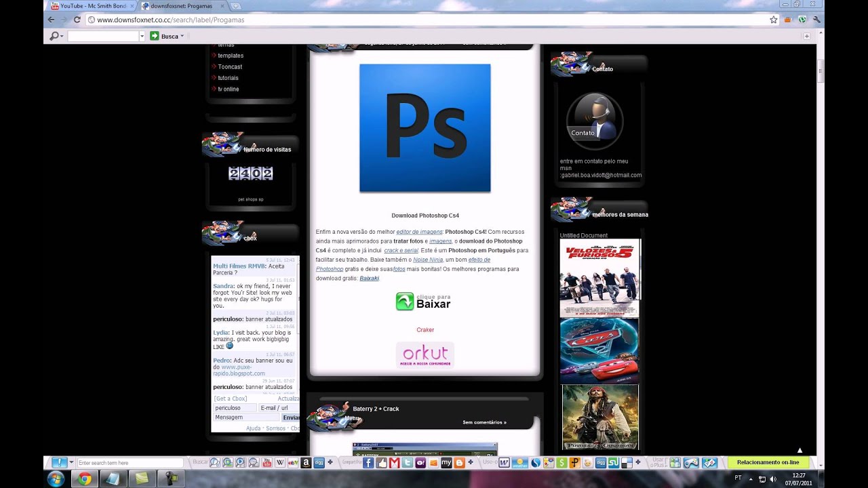Click the volume icon in system tray
The width and height of the screenshot is (868, 488).
click(x=774, y=479)
